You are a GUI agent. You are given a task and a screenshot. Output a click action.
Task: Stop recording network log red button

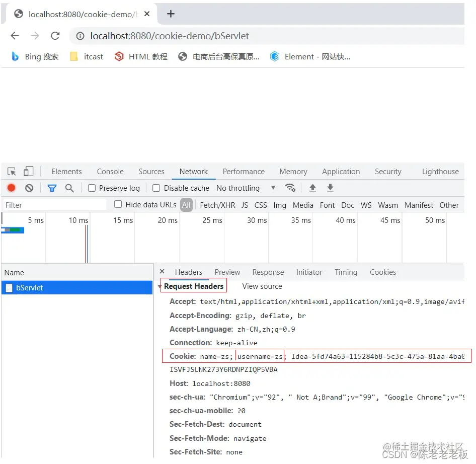[x=11, y=188]
